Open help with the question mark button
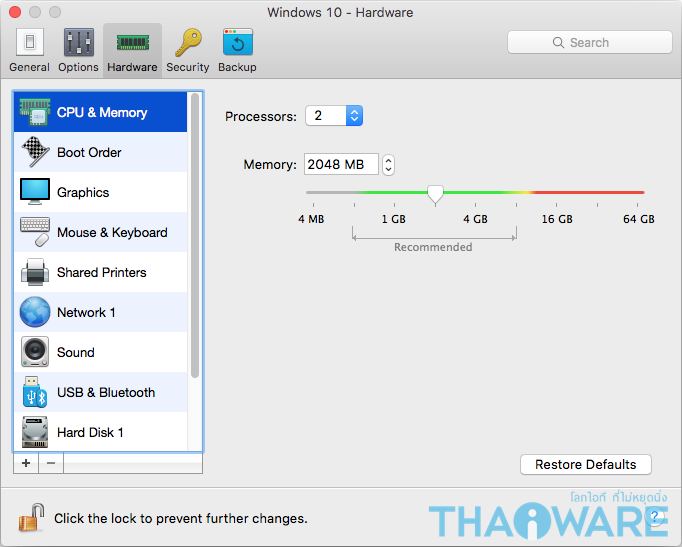 coord(655,517)
